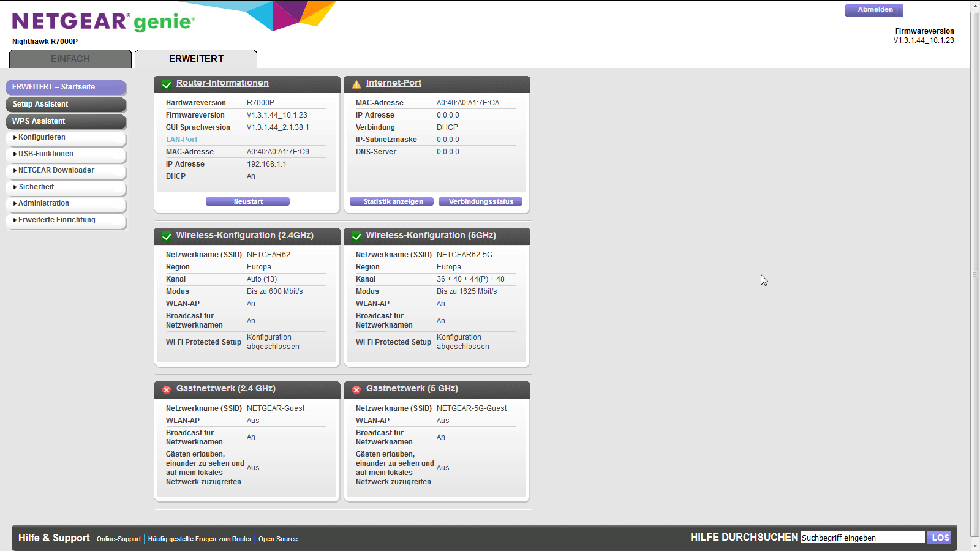Click the green check icon for Wireless-Konfiguration 2.4GHz
980x551 pixels.
pyautogui.click(x=167, y=236)
